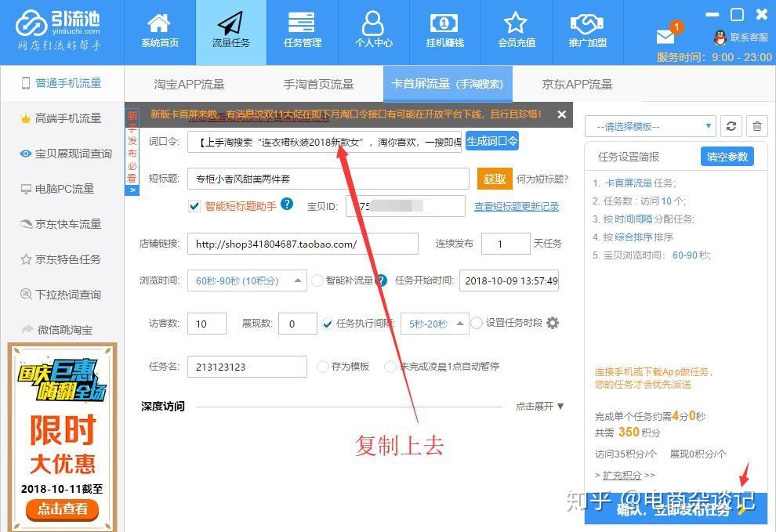Viewport: 776px width, 532px height.
Task: Switch to the 淘宝APP流量 tab
Action: click(x=189, y=83)
